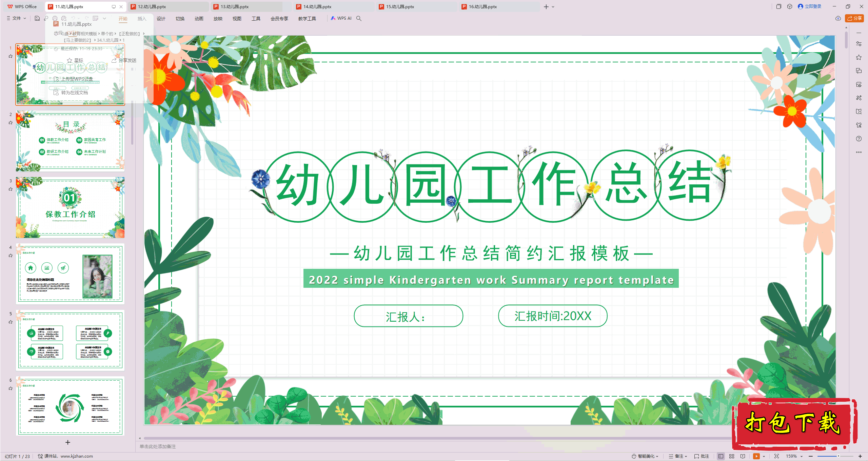868x461 pixels.
Task: Switch to 14.幼儿园.pptx document tab
Action: [334, 6]
